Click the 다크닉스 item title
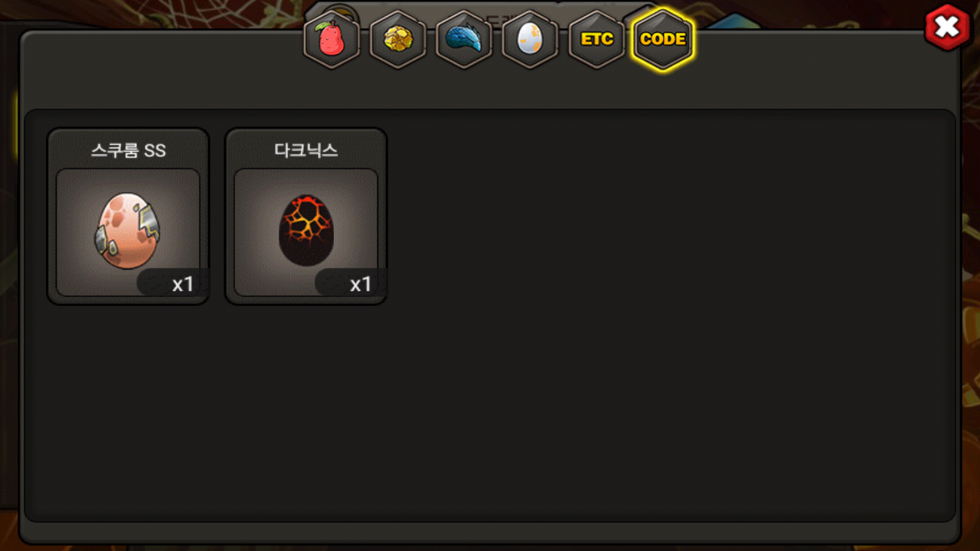Viewport: 980px width, 551px height. pyautogui.click(x=305, y=151)
